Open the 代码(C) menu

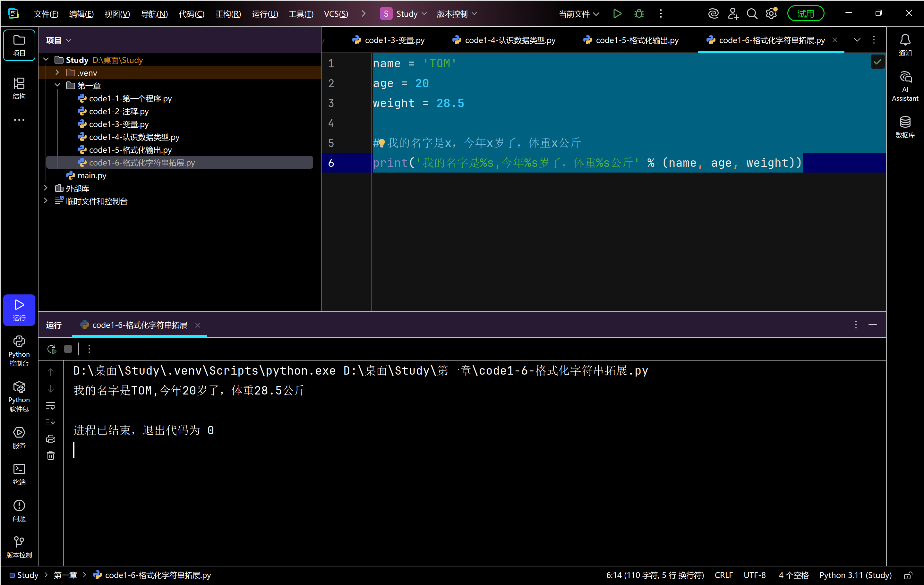[191, 14]
